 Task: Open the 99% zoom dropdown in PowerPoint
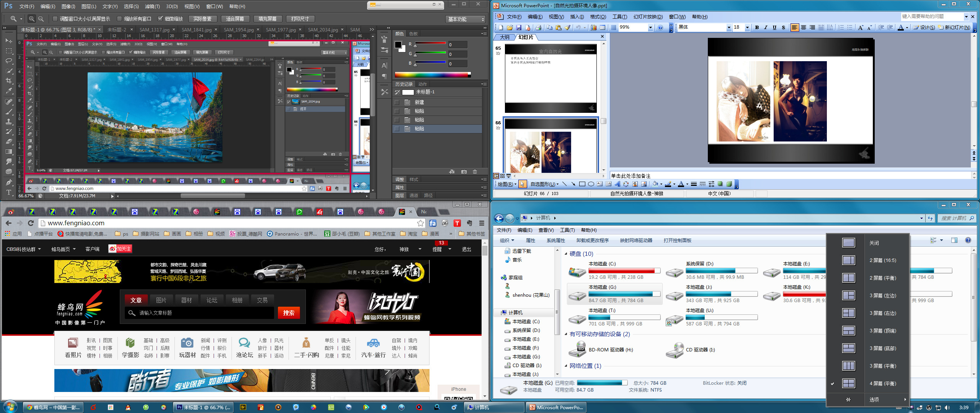pos(650,28)
